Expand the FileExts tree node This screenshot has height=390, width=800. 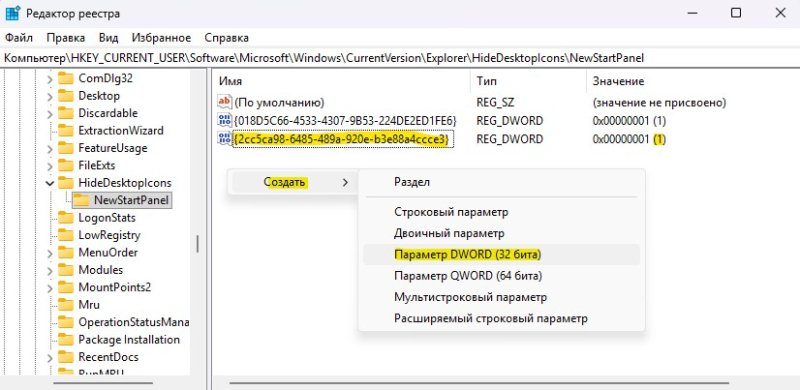click(x=49, y=166)
